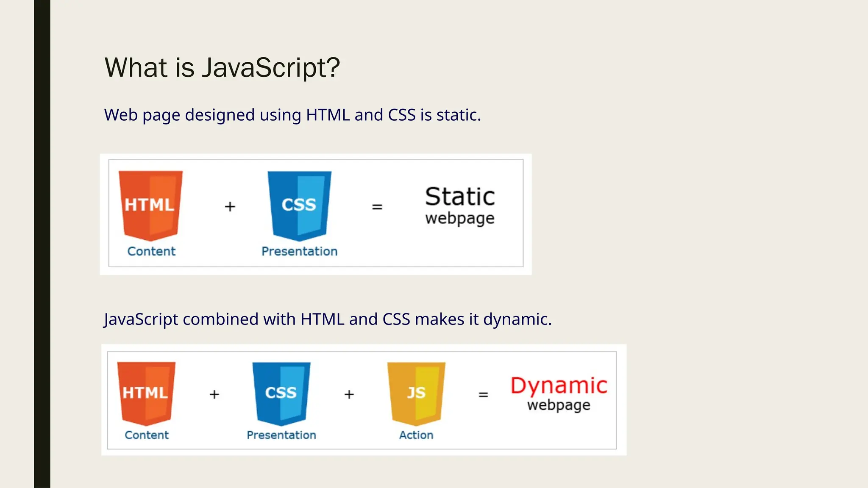Click the sentence about JavaScript making it dynamic

tap(328, 319)
